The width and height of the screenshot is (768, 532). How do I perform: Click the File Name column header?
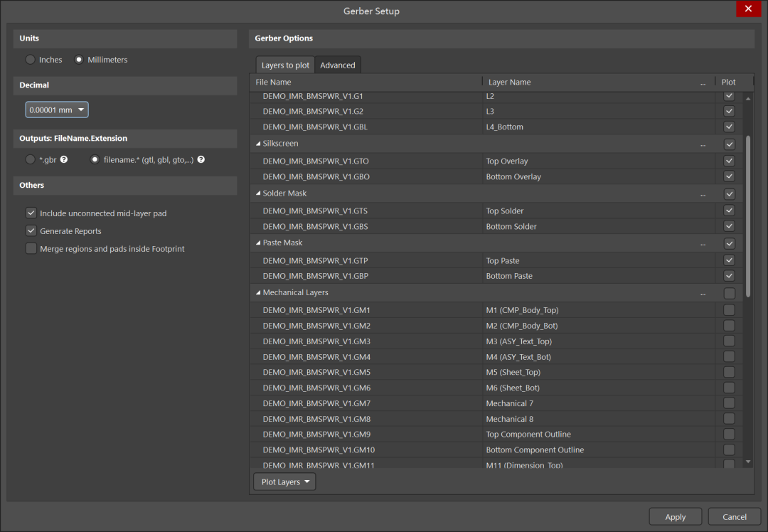(x=366, y=82)
